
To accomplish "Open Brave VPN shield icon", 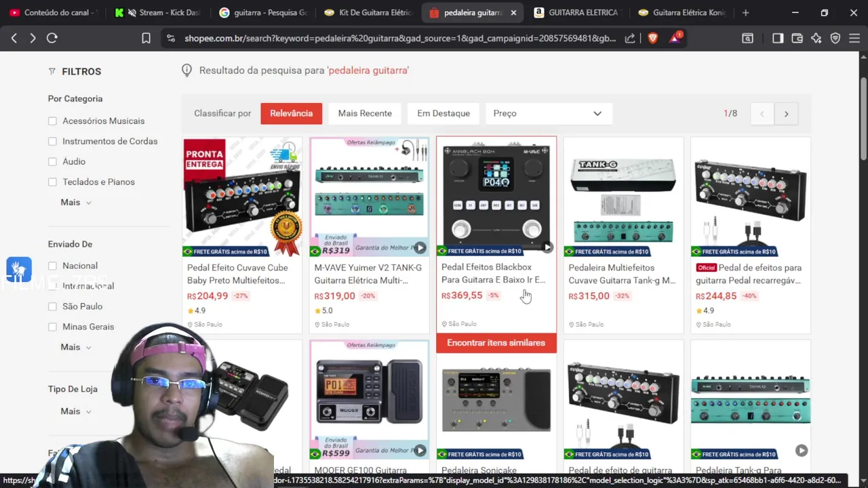I will pyautogui.click(x=835, y=39).
